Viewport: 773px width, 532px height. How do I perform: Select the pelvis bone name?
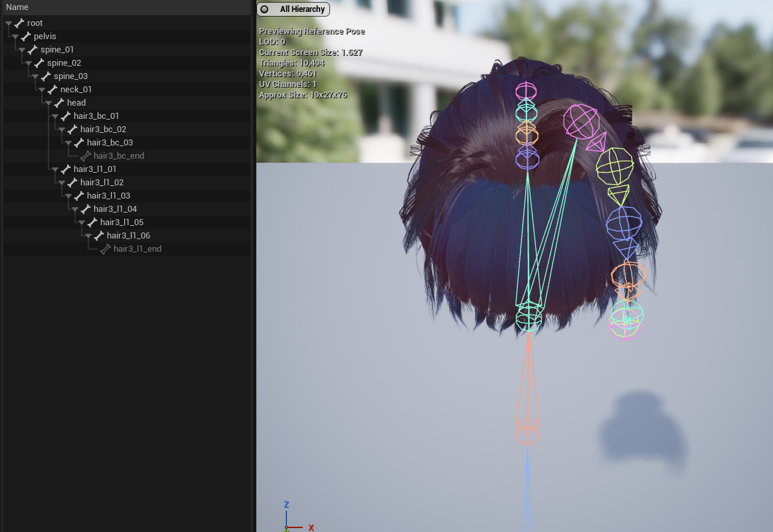pyautogui.click(x=45, y=37)
